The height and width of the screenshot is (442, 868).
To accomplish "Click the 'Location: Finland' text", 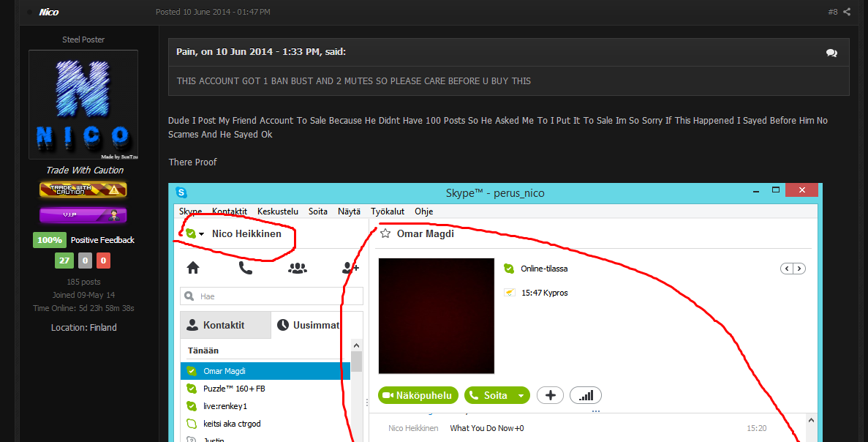I will click(83, 327).
